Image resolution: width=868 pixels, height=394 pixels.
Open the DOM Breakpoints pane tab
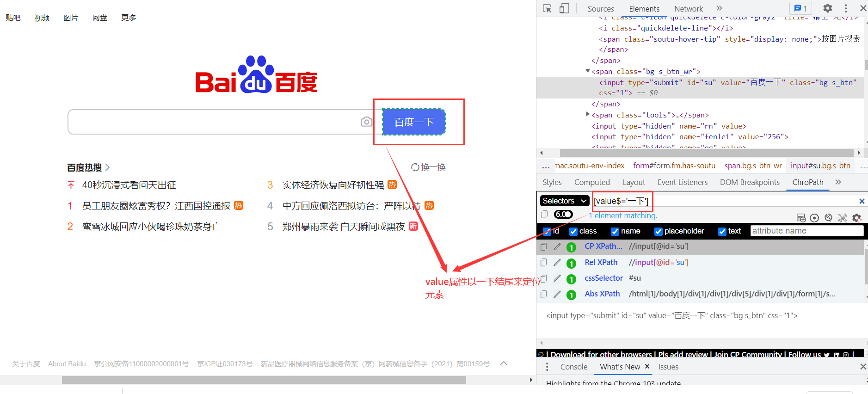pyautogui.click(x=750, y=182)
